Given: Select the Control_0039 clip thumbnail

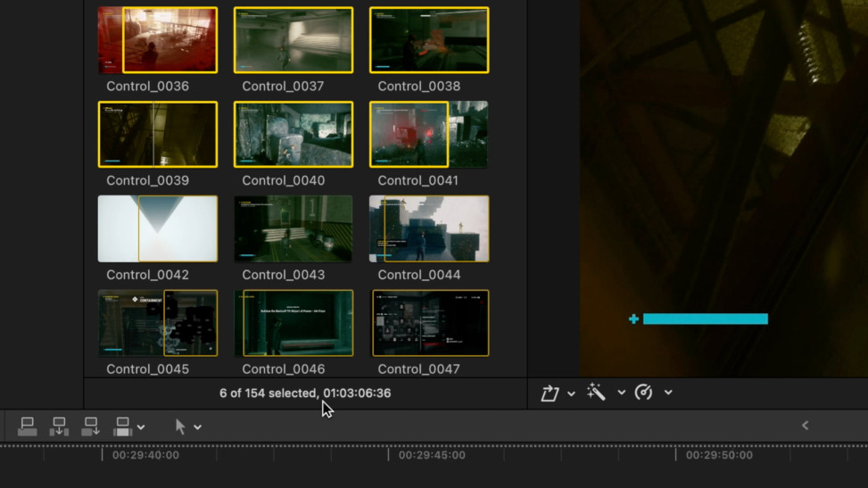Looking at the screenshot, I should (x=158, y=134).
